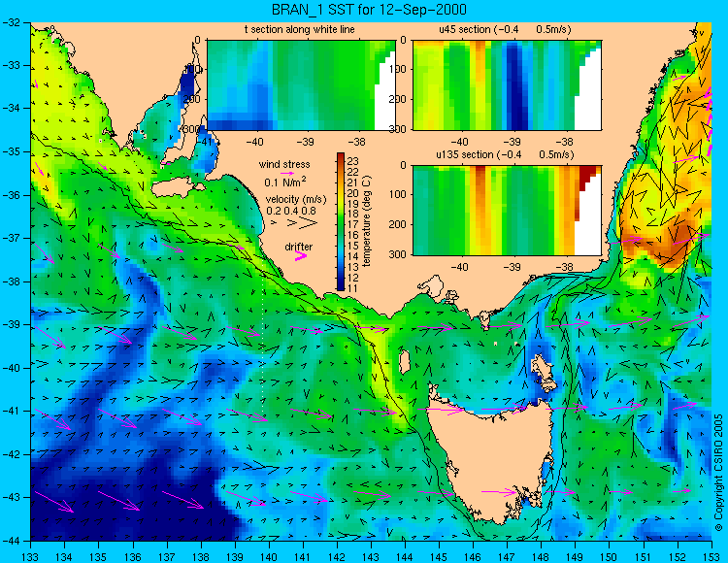This screenshot has height=563, width=728.
Task: Click the color bar tick label "20"
Action: coord(353,193)
